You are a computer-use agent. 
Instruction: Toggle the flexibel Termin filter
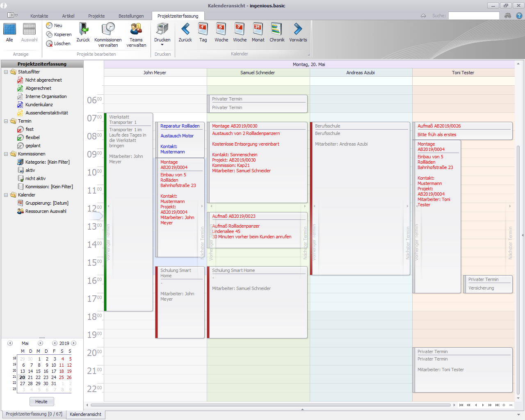[32, 137]
